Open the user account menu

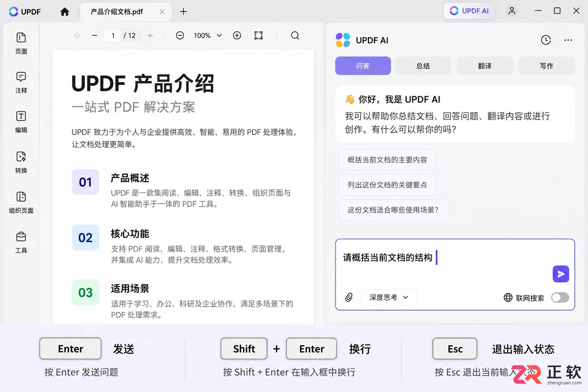512,11
